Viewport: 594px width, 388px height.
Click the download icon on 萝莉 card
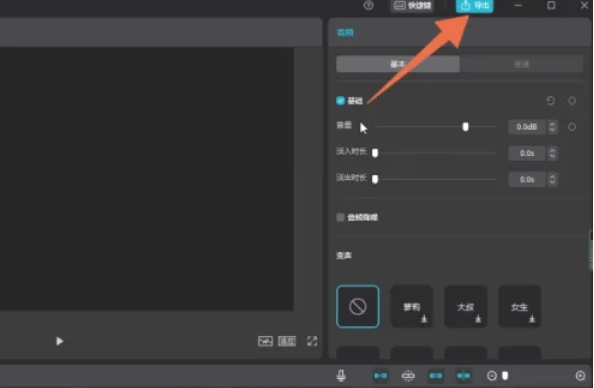424,319
